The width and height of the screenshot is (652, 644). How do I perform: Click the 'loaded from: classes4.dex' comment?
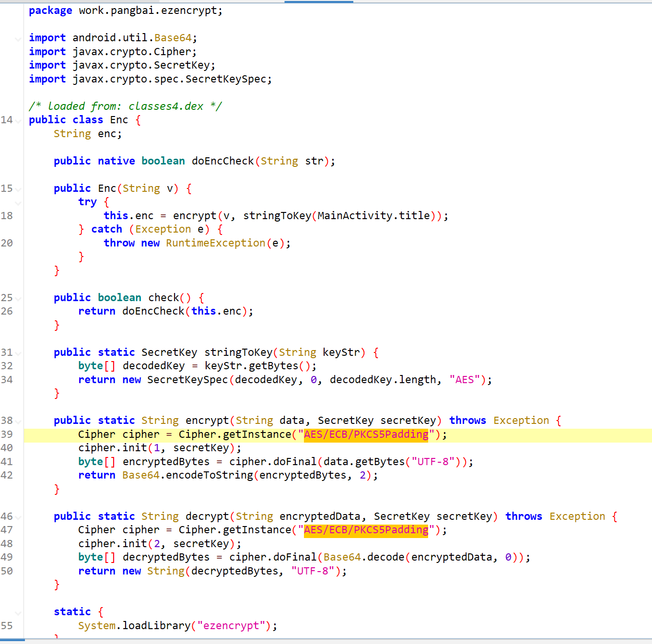125,106
